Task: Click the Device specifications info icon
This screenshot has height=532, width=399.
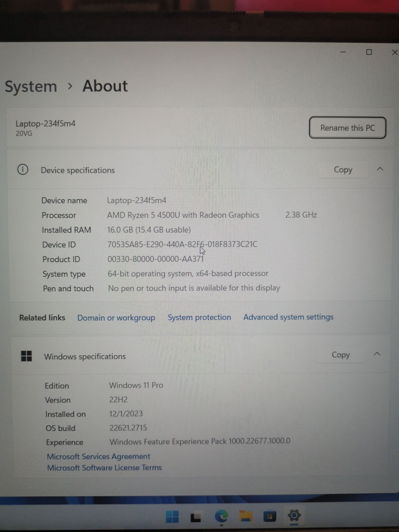Action: tap(23, 169)
